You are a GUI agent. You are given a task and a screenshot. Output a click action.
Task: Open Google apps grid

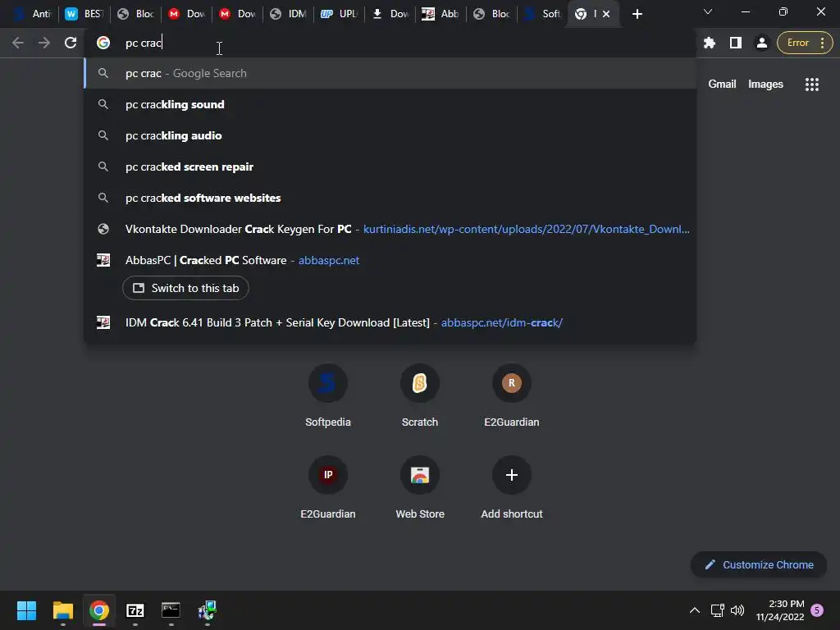tap(811, 84)
